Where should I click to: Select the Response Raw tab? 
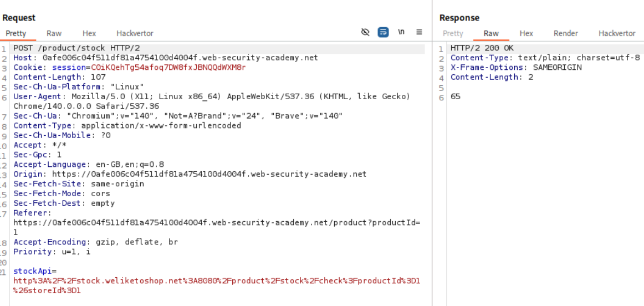pyautogui.click(x=491, y=33)
